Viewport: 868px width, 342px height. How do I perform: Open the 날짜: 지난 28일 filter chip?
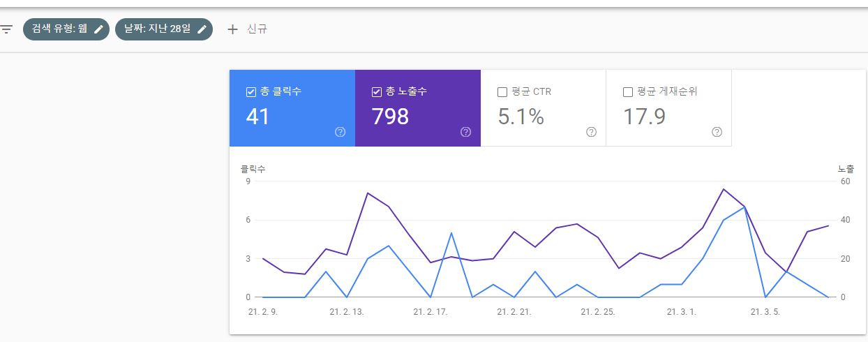click(x=157, y=29)
